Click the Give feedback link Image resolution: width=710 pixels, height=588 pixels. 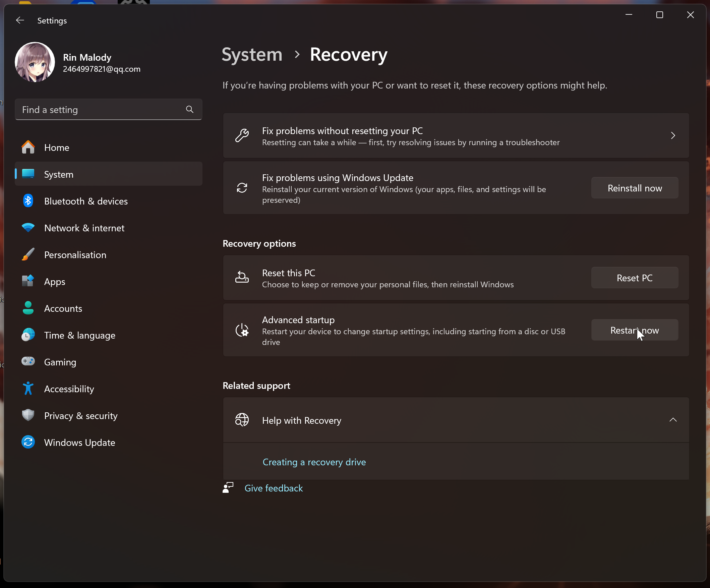[x=274, y=488]
